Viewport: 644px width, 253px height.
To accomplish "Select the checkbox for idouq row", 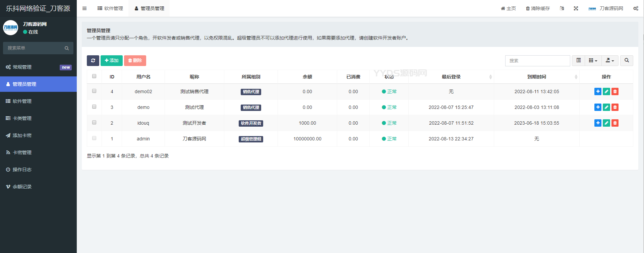I will (94, 123).
